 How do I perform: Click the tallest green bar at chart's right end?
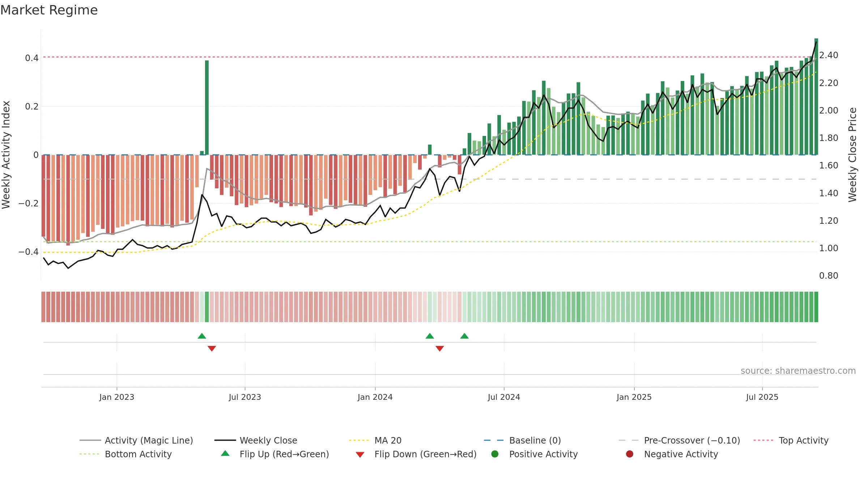(816, 97)
